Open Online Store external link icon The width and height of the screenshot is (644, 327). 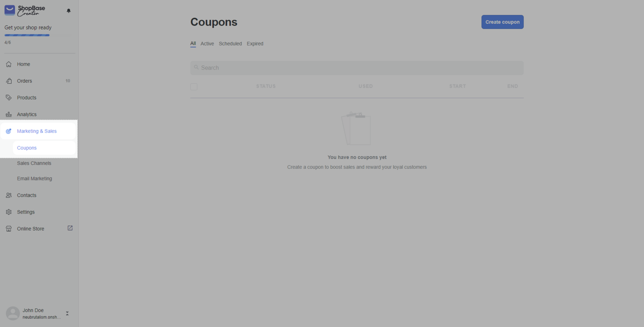pyautogui.click(x=70, y=228)
